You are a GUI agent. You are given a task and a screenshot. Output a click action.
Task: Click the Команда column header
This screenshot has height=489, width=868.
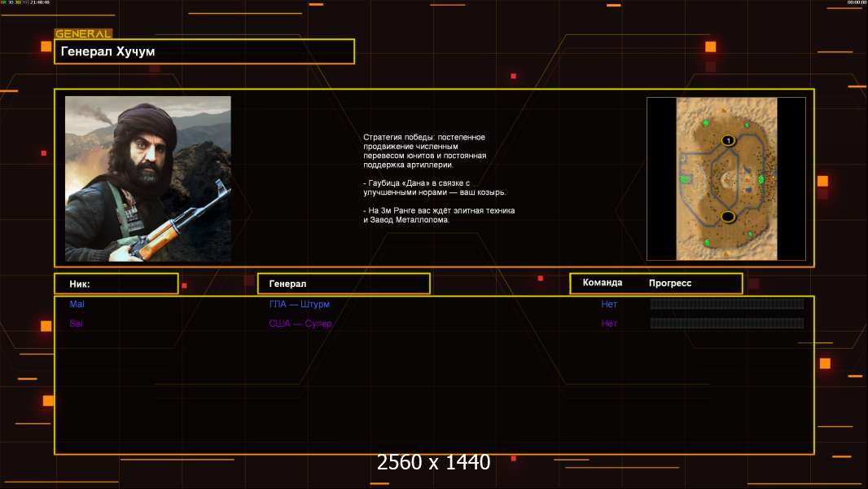click(603, 283)
